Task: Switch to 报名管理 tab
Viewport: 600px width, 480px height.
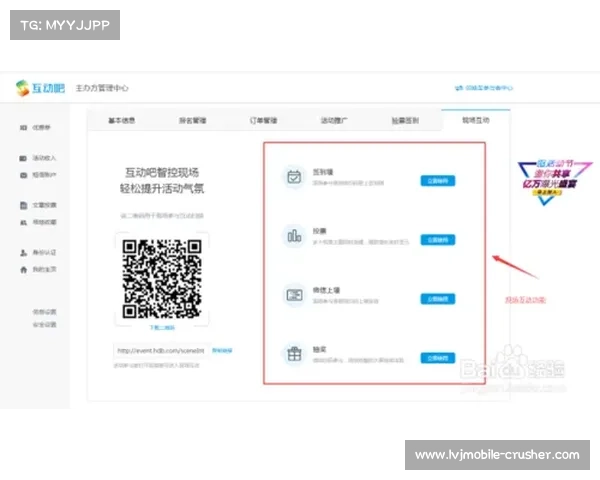Action: [x=192, y=121]
